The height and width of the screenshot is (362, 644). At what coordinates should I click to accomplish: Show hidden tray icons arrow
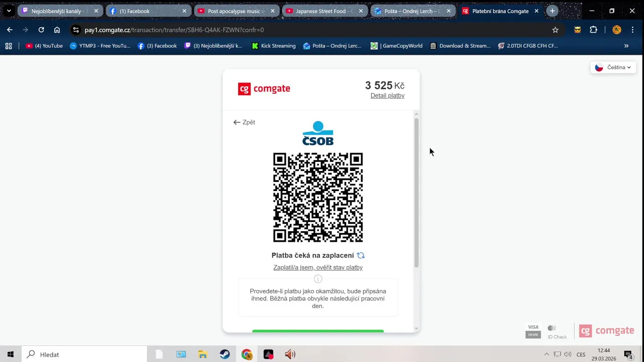(546, 354)
